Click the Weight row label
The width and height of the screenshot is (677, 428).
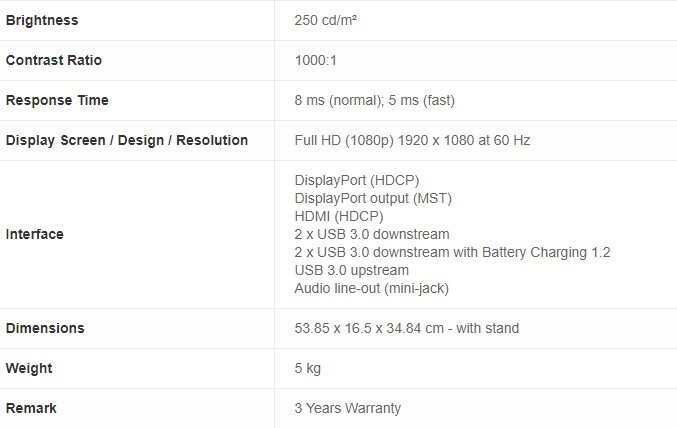coord(29,368)
